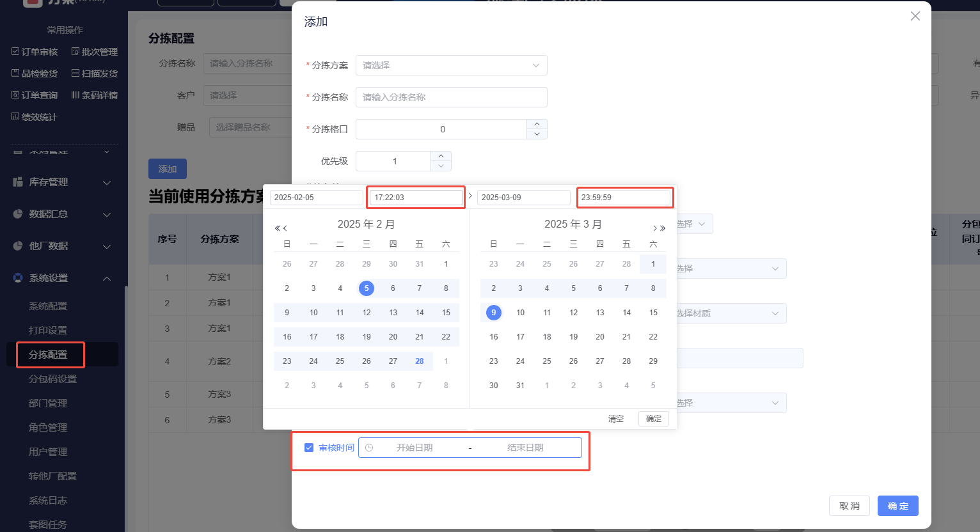980x532 pixels.
Task: Increase the 分拣格口 value
Action: click(537, 124)
